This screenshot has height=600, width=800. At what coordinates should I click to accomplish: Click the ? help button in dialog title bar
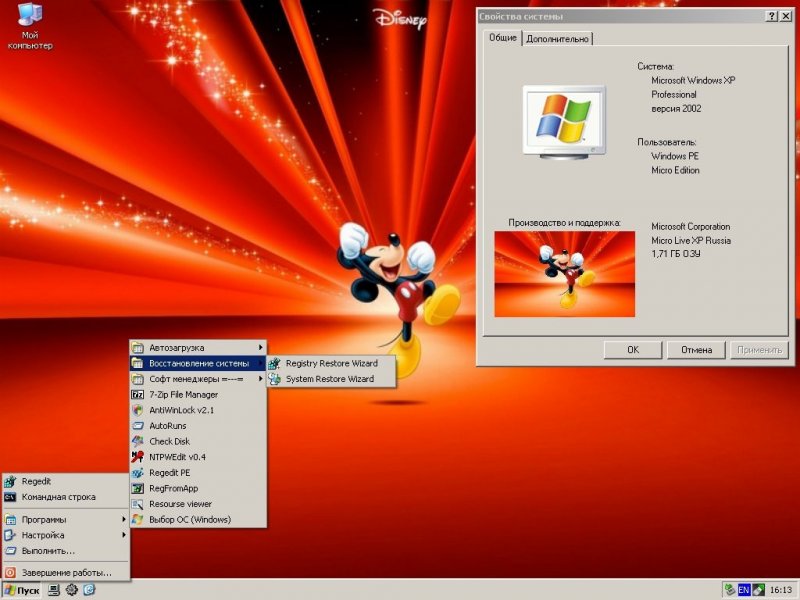(772, 16)
